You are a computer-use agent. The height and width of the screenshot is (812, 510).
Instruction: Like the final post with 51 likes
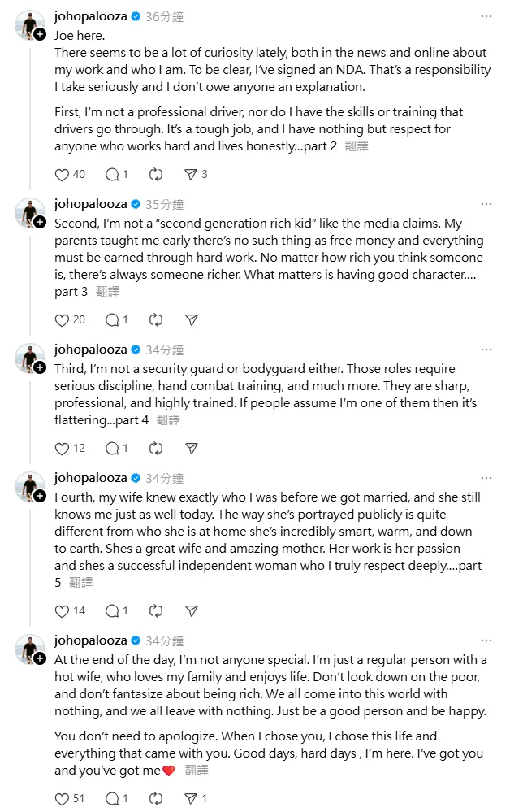coord(62,798)
